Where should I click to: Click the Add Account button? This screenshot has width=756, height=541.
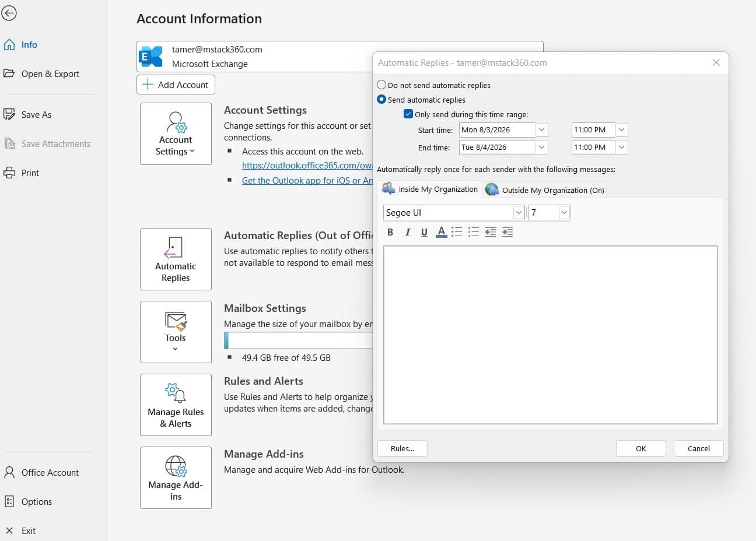pyautogui.click(x=176, y=85)
